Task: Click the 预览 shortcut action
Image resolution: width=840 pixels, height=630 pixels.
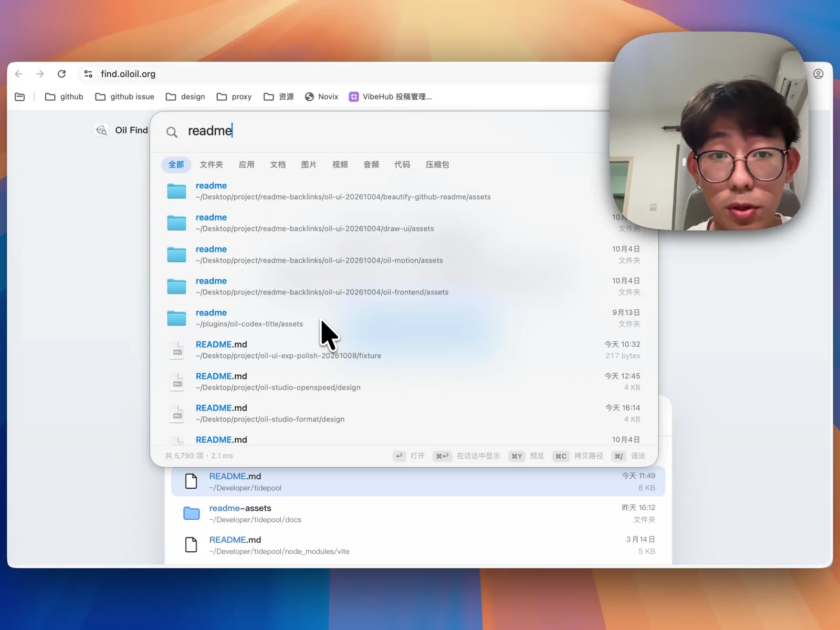Action: 527,456
